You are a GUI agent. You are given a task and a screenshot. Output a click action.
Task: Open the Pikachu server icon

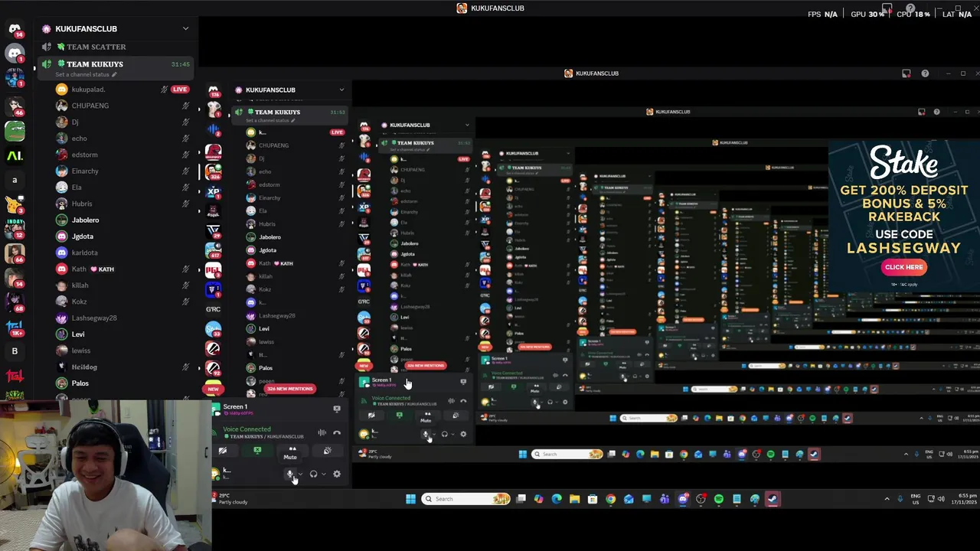tap(15, 204)
